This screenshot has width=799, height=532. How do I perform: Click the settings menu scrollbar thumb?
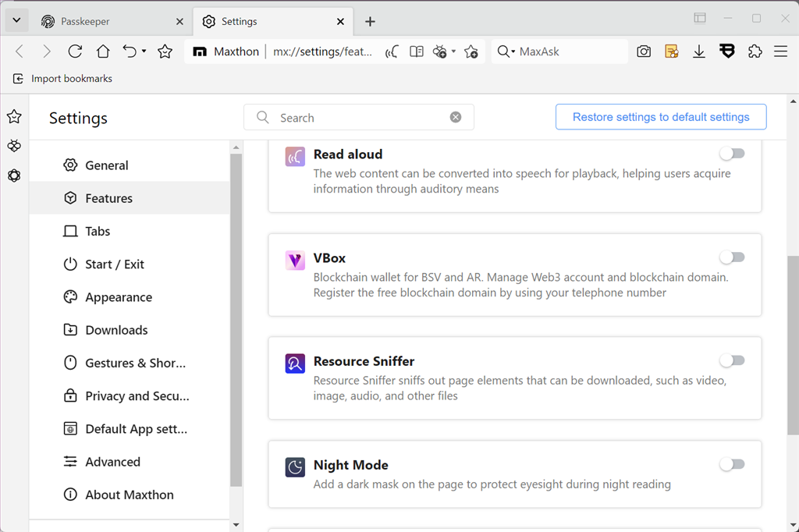(x=236, y=320)
